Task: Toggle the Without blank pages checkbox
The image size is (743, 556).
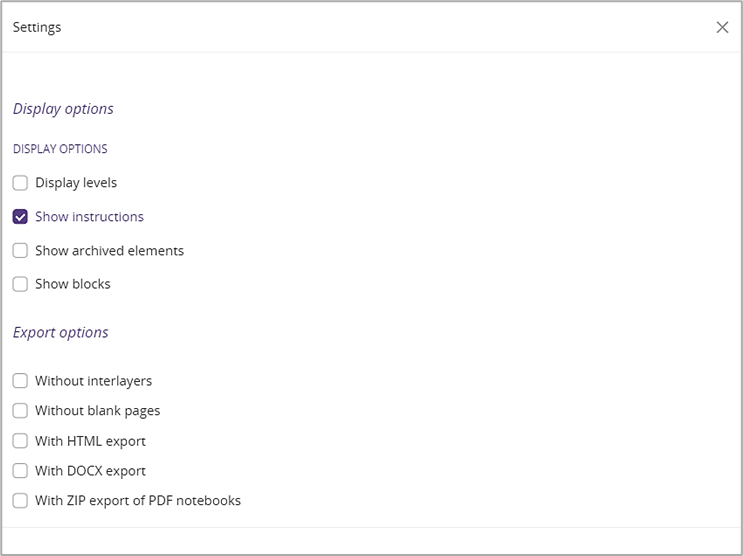Action: click(20, 411)
